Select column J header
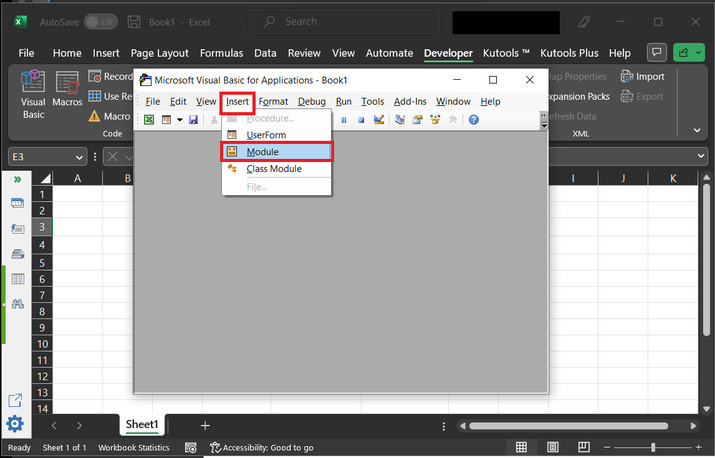 coord(623,178)
